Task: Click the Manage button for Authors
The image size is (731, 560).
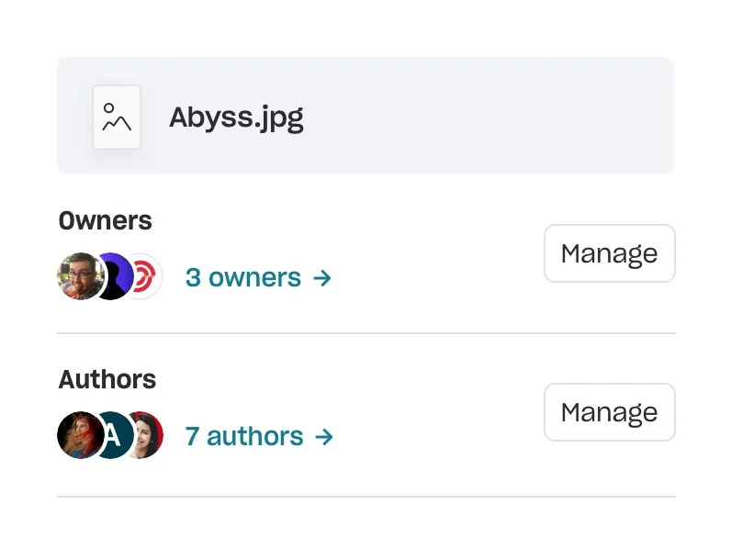Action: (610, 412)
